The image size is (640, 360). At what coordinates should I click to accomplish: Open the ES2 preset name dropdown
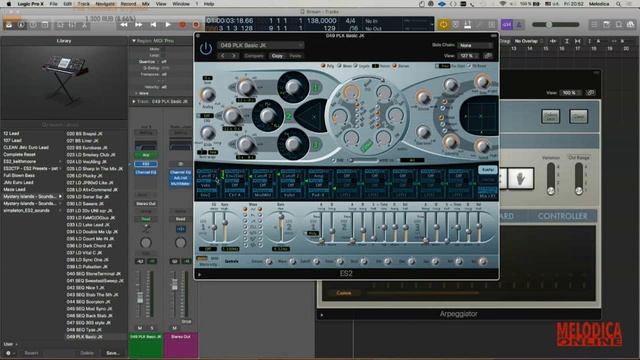(x=261, y=45)
